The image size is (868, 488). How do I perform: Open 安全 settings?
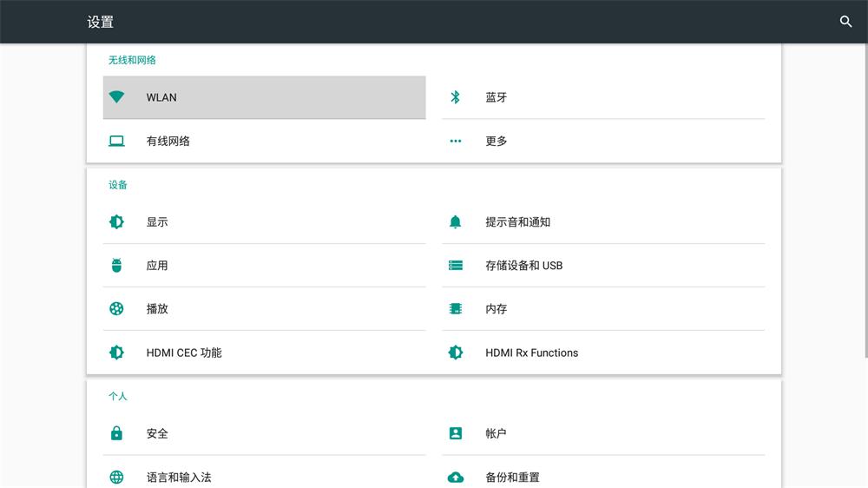(x=264, y=433)
